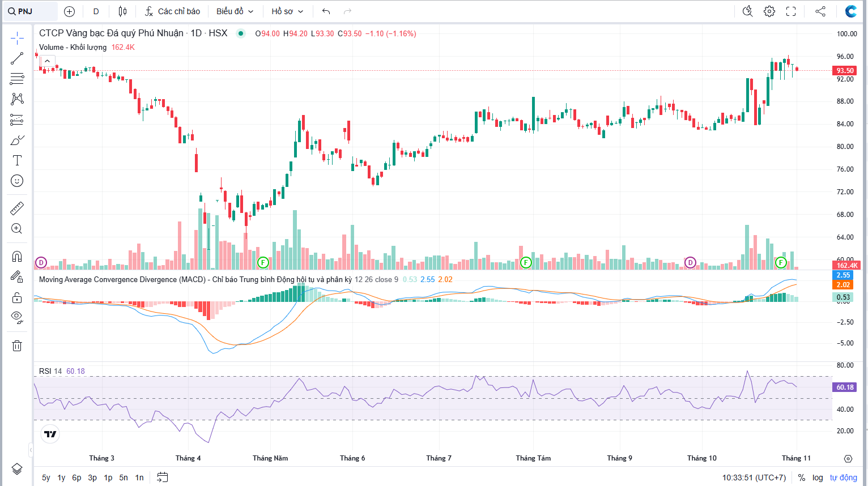
Task: Pick the brush drawing tool
Action: click(x=17, y=140)
